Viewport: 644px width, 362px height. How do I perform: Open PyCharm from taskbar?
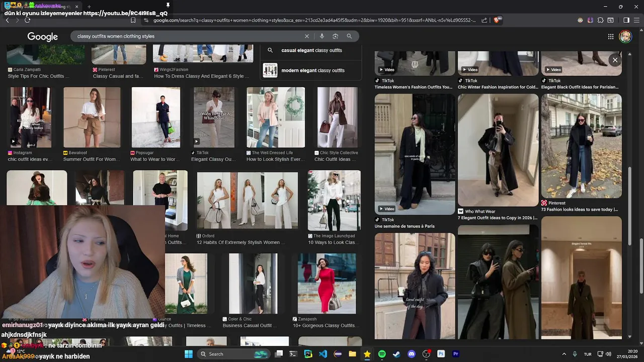coord(308,354)
